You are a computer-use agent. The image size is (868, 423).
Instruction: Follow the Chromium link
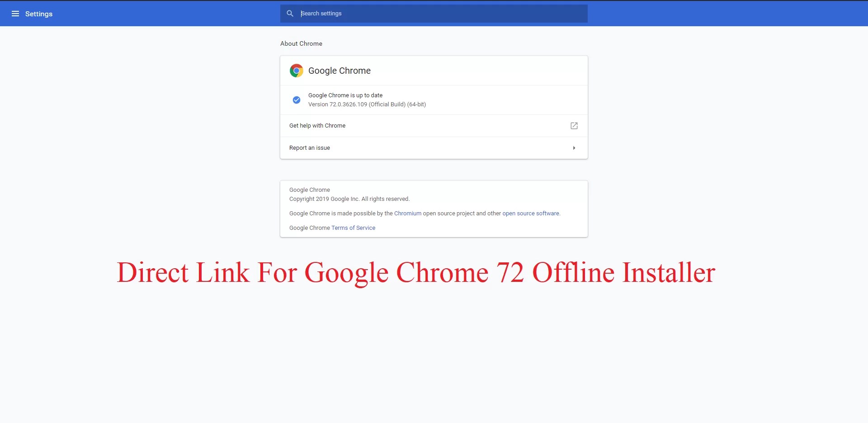(408, 214)
